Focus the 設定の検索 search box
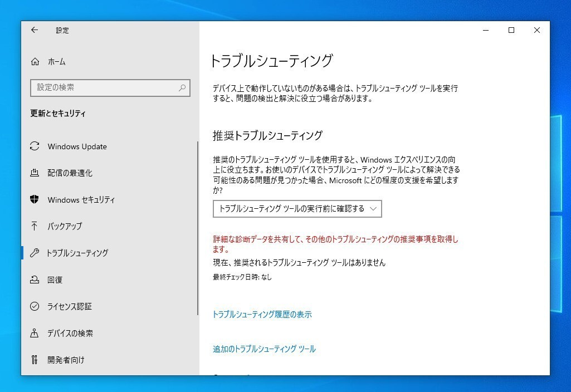571x392 pixels. coord(110,88)
